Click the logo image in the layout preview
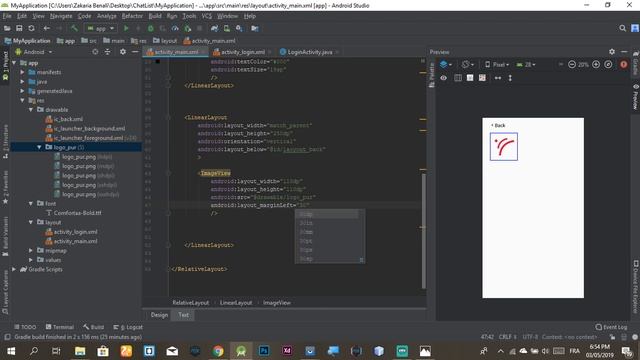The width and height of the screenshot is (640, 360). [504, 147]
